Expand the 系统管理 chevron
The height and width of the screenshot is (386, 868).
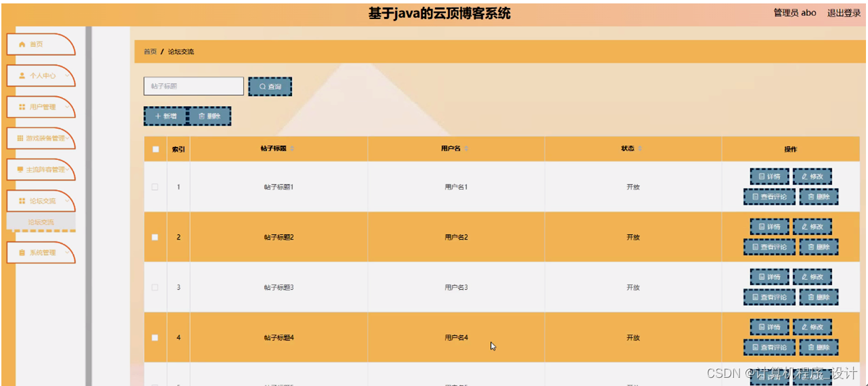pyautogui.click(x=67, y=253)
